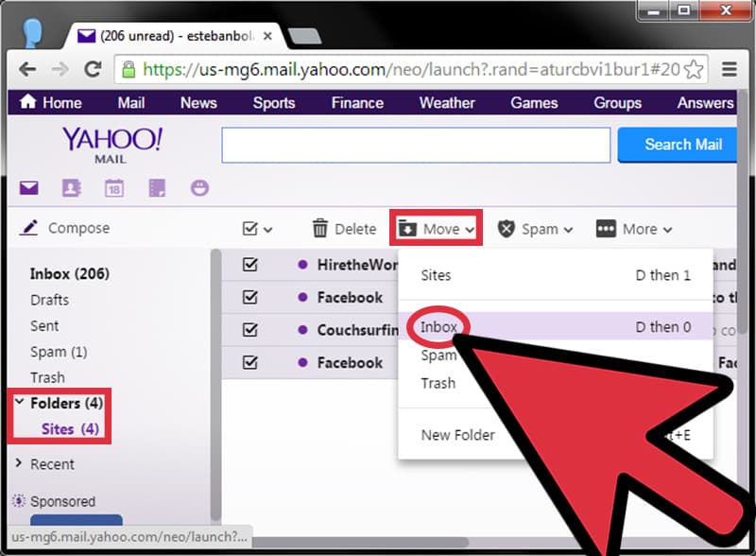The width and height of the screenshot is (756, 556).
Task: Open the mail envelope icon
Action: pos(29,188)
